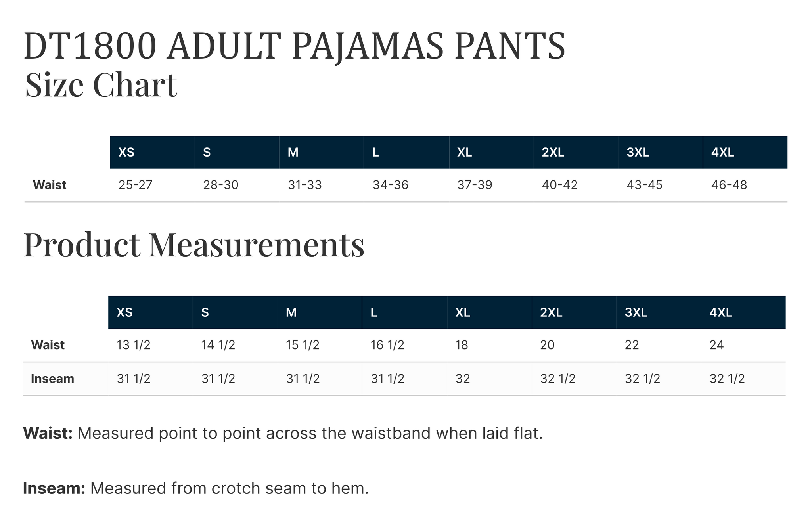Select the 34-36 waist cell
This screenshot has width=812, height=526.
(390, 185)
